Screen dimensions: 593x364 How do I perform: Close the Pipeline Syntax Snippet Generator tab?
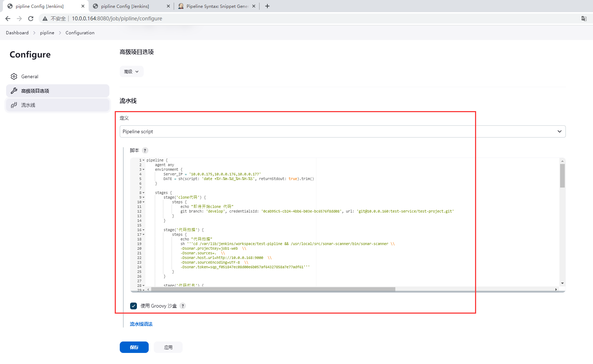(254, 6)
